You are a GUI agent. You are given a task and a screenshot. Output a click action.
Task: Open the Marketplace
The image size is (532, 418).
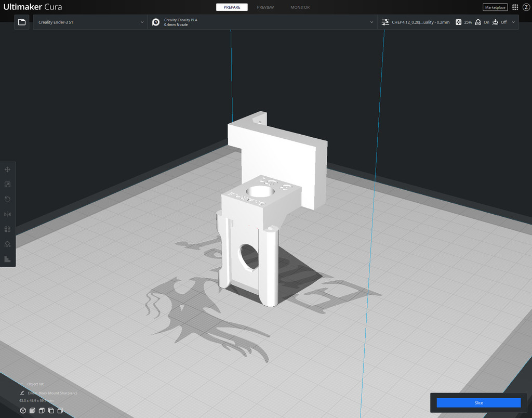[x=495, y=7]
